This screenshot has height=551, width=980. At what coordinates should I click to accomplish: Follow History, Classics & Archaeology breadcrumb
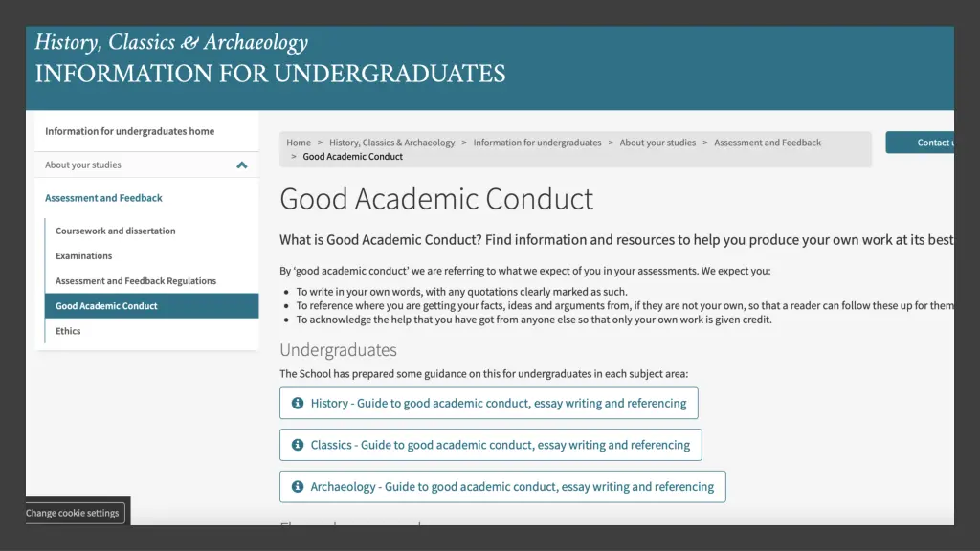click(x=391, y=143)
